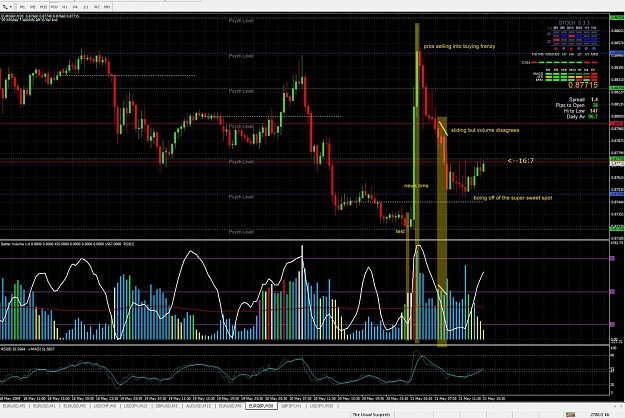Click the STOCH 5 3 3 panel title
The image size is (625, 418).
point(574,23)
